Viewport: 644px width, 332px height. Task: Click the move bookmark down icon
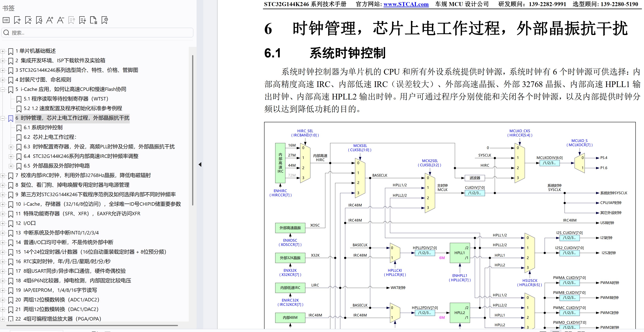pos(82,20)
